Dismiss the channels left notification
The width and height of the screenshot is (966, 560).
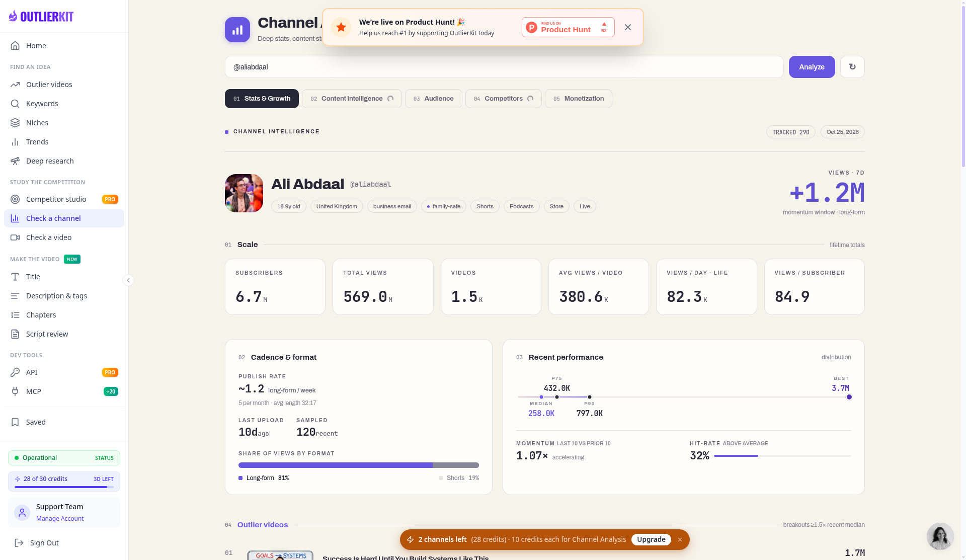[680, 539]
